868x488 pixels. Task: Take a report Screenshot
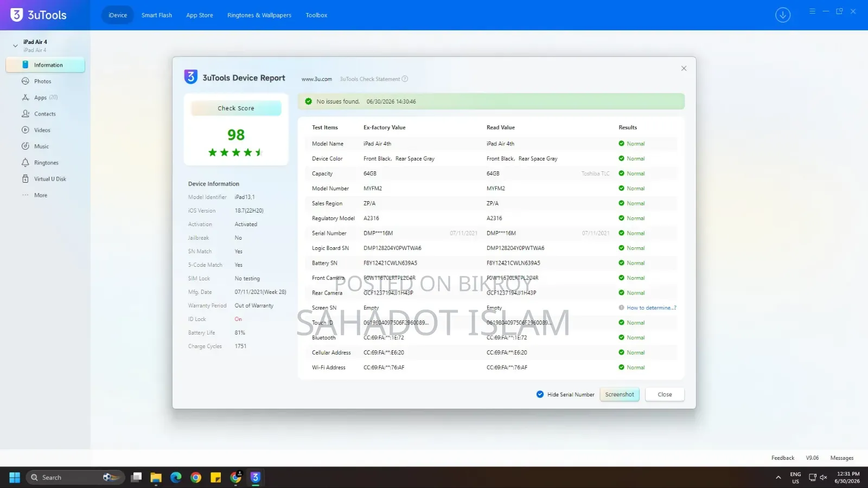point(620,394)
